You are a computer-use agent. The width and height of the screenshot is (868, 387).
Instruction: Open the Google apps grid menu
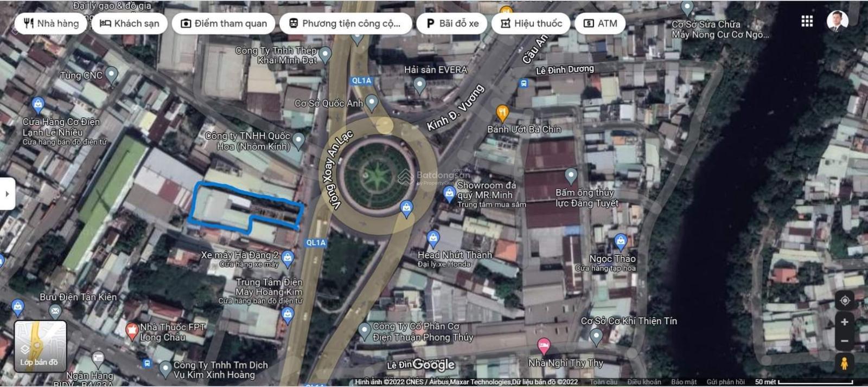click(x=807, y=21)
